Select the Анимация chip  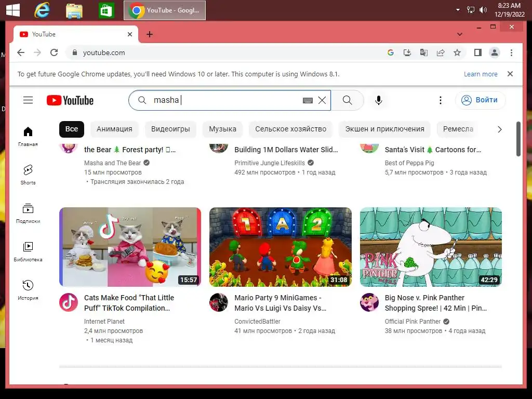[114, 129]
